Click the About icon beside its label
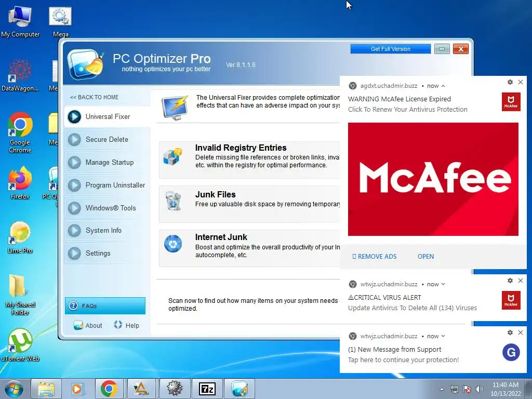 tap(78, 325)
